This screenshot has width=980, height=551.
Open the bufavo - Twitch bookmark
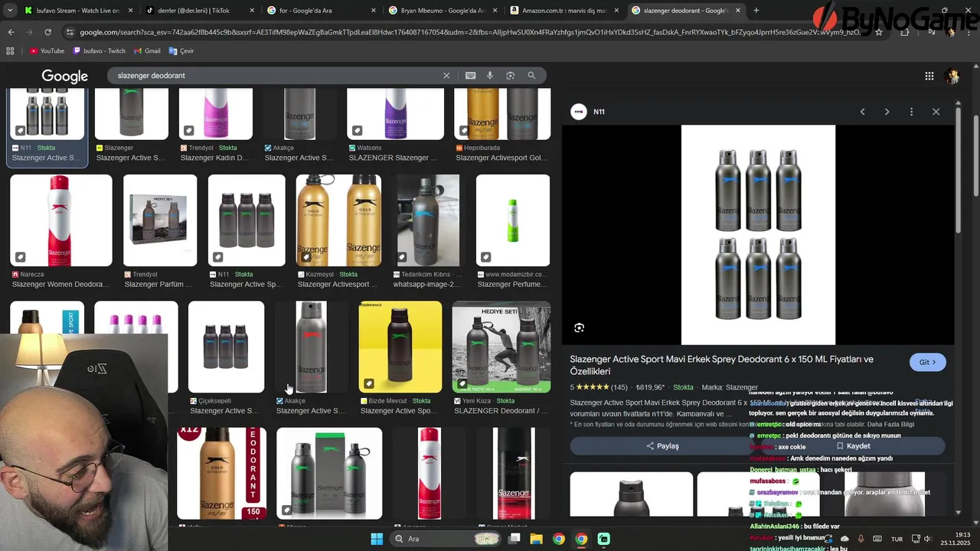click(100, 51)
